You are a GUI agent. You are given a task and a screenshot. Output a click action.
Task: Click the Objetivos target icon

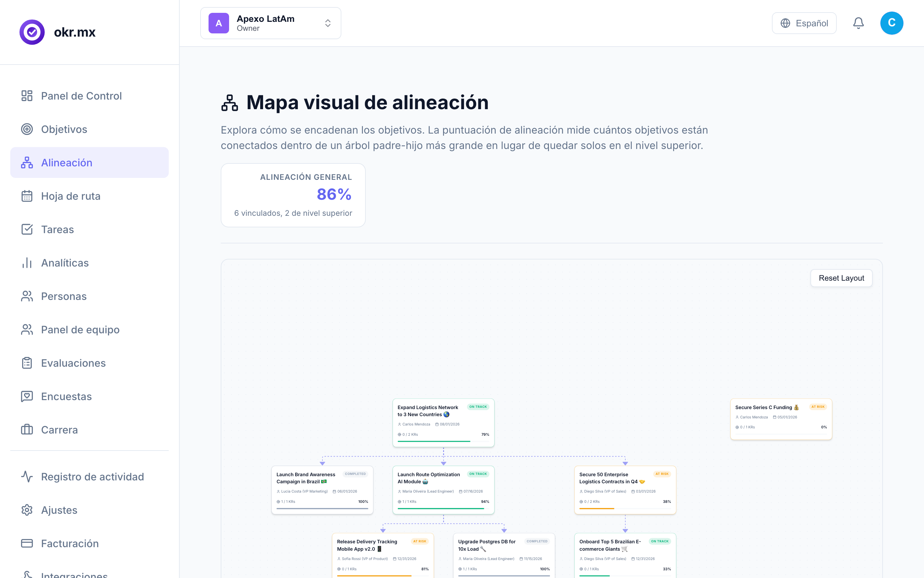(27, 129)
